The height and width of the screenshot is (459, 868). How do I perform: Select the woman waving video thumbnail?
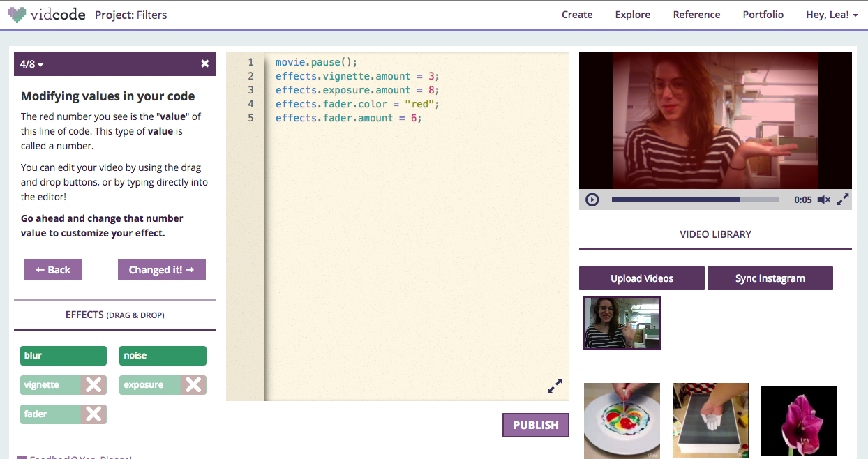[622, 323]
